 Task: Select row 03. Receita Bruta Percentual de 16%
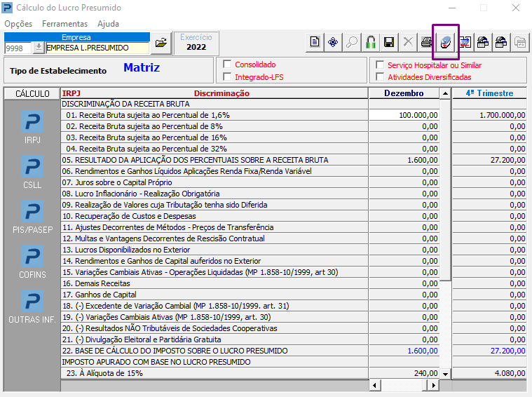click(x=214, y=137)
